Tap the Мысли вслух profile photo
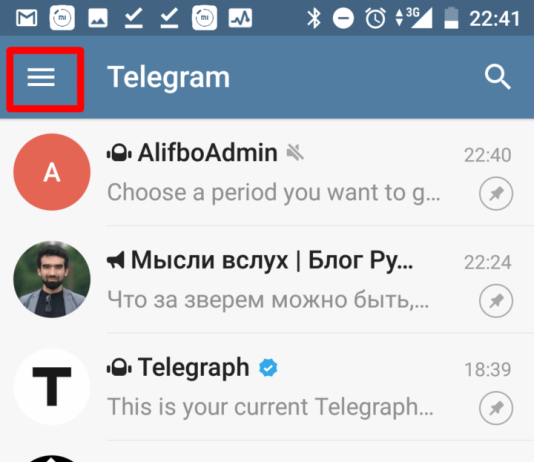534x462 pixels. pyautogui.click(x=52, y=279)
